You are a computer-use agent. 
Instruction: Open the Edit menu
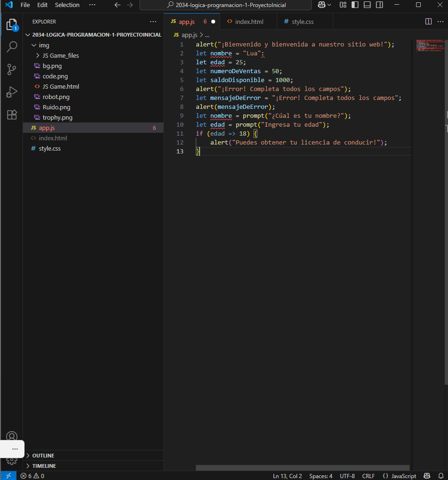tap(42, 5)
